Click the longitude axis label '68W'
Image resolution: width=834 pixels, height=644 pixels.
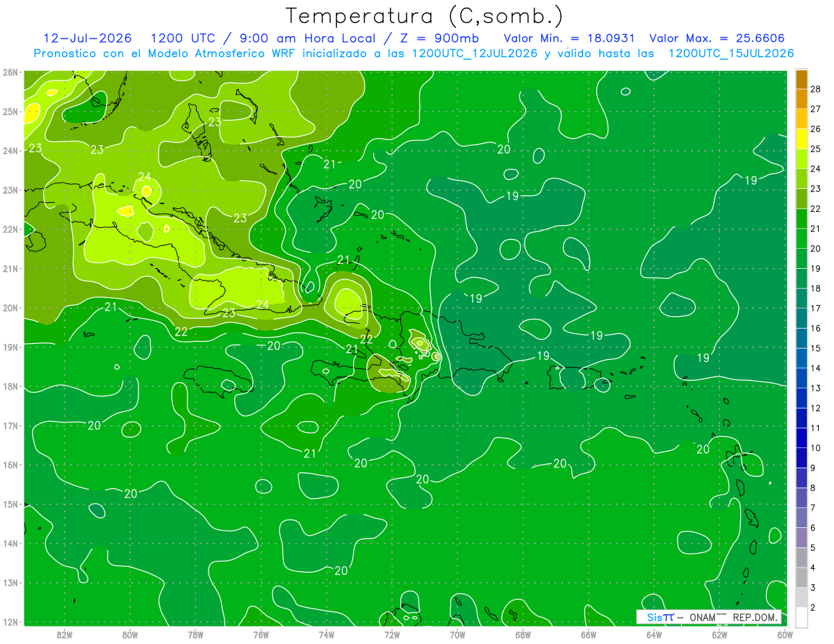pyautogui.click(x=523, y=634)
